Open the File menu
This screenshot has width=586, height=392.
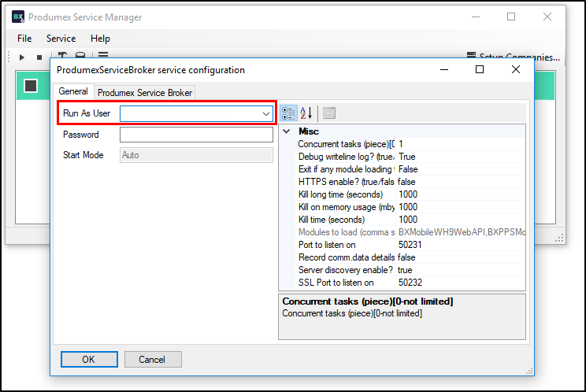tap(24, 39)
